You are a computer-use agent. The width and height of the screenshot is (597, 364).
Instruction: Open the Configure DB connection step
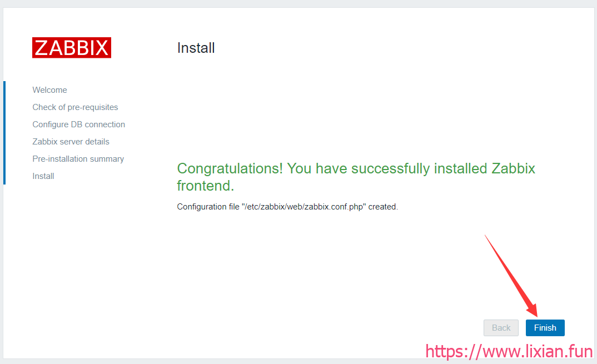point(78,124)
